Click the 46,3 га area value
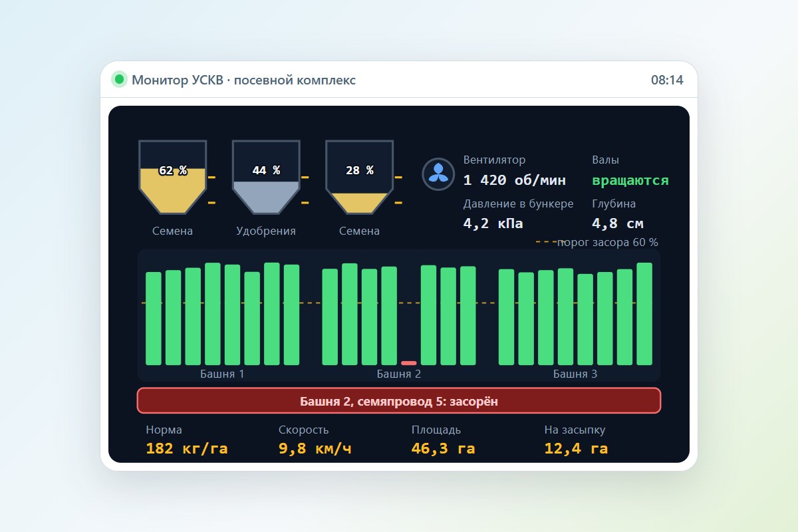This screenshot has width=798, height=532. tap(443, 448)
